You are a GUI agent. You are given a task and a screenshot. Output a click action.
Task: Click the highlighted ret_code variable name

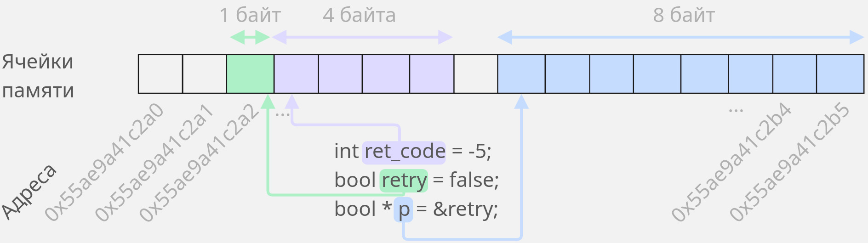point(404,152)
